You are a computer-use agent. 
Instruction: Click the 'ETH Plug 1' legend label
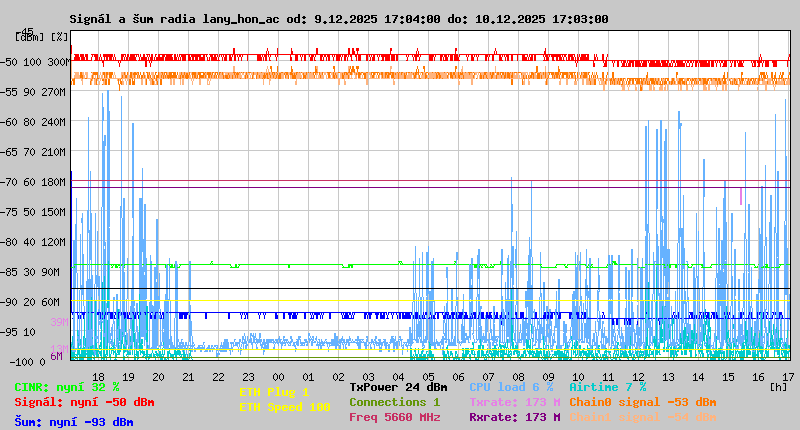coord(274,392)
